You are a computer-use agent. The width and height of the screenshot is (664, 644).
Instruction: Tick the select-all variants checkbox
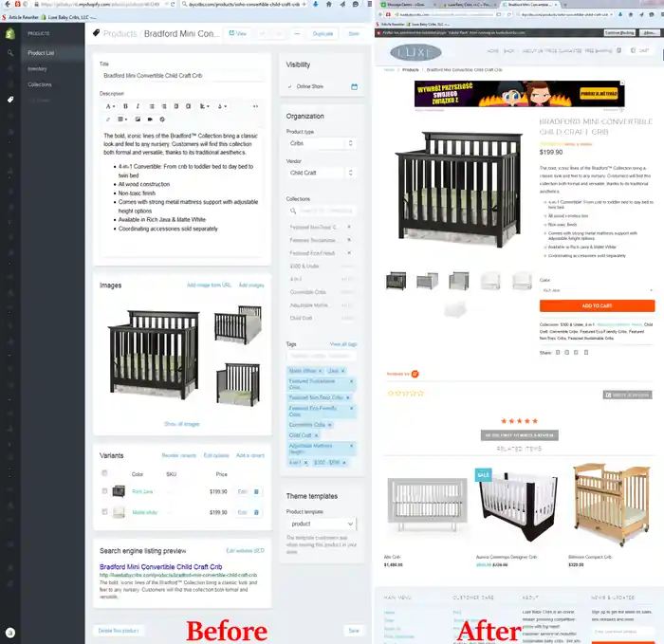pyautogui.click(x=104, y=473)
